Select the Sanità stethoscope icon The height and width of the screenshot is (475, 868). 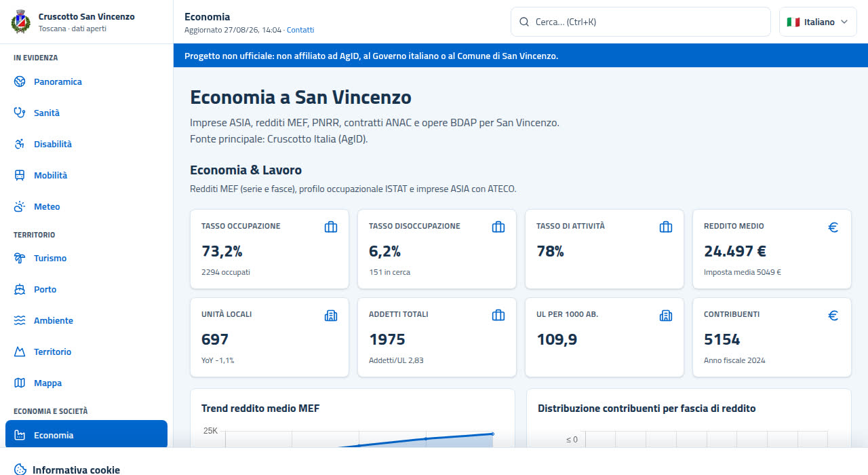click(20, 113)
